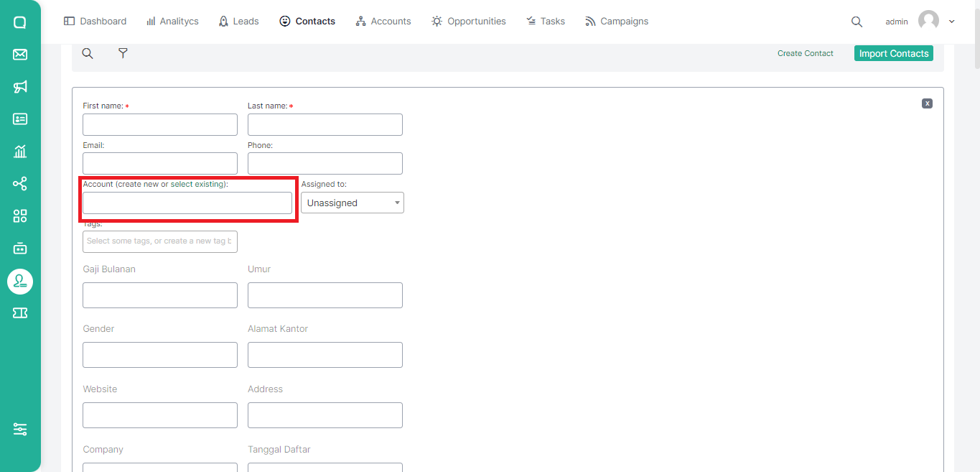Click the Gaji Bulanan input field
This screenshot has width=980, height=472.
click(160, 295)
